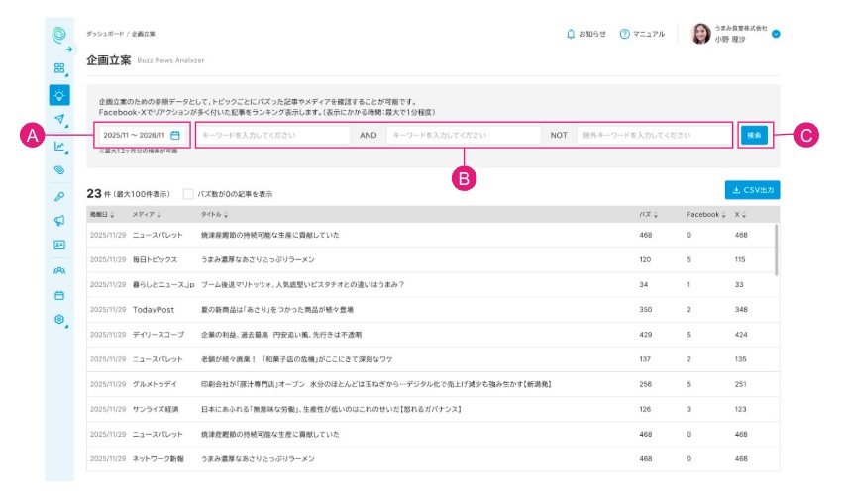Click the settings gear icon in sidebar
The height and width of the screenshot is (504, 846).
point(59,319)
